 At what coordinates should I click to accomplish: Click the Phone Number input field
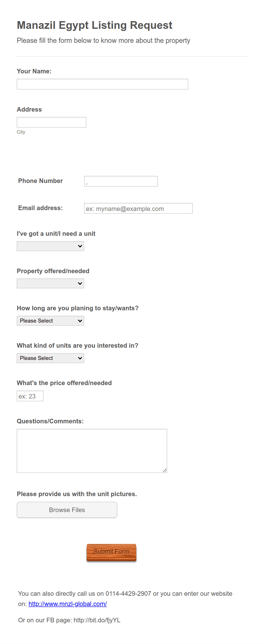[x=121, y=181]
